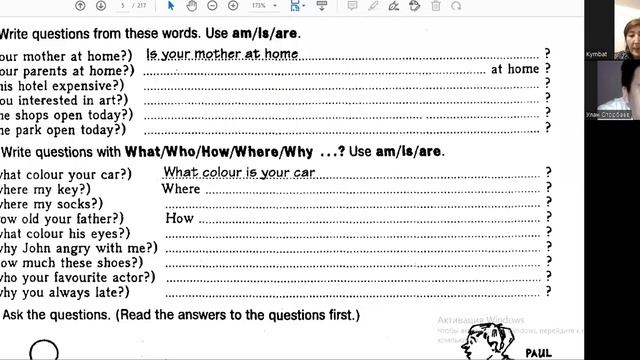Image resolution: width=640 pixels, height=360 pixels.
Task: Click the fit page view icon
Action: coord(295,6)
